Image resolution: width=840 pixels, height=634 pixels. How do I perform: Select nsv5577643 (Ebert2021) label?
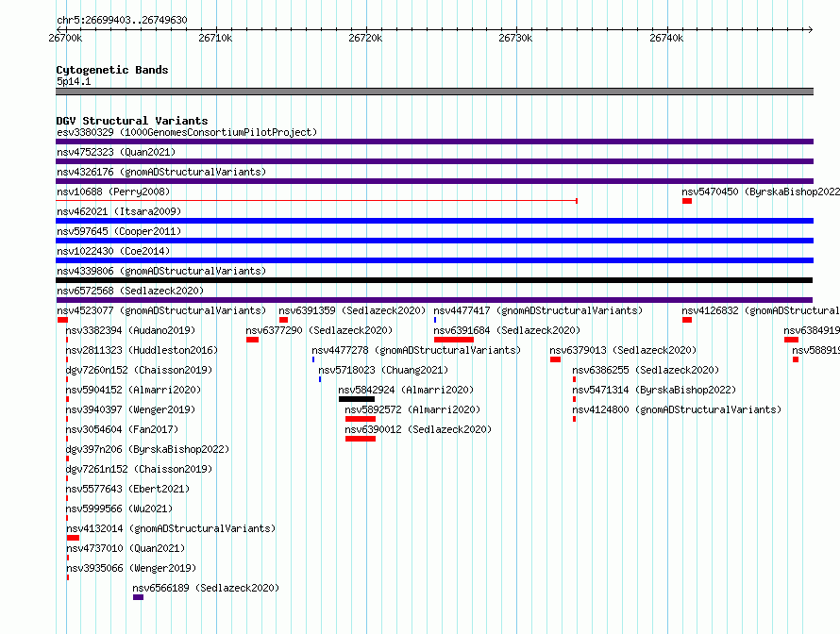127,489
